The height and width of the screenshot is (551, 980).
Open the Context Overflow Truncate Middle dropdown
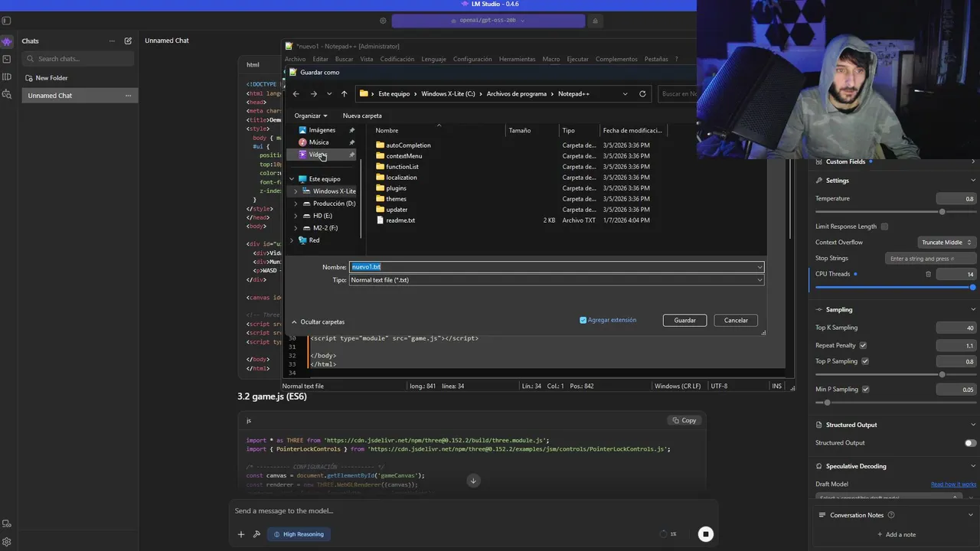click(946, 243)
